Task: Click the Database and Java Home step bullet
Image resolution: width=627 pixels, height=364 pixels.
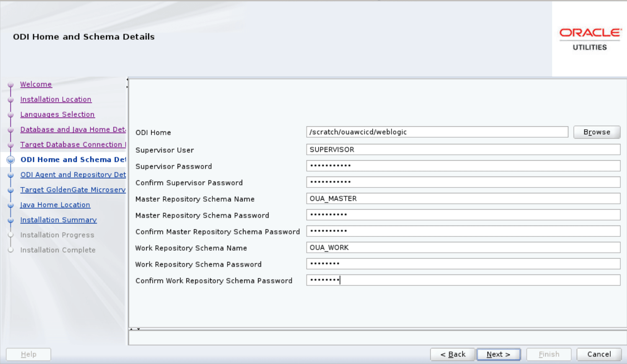Action: (x=11, y=130)
